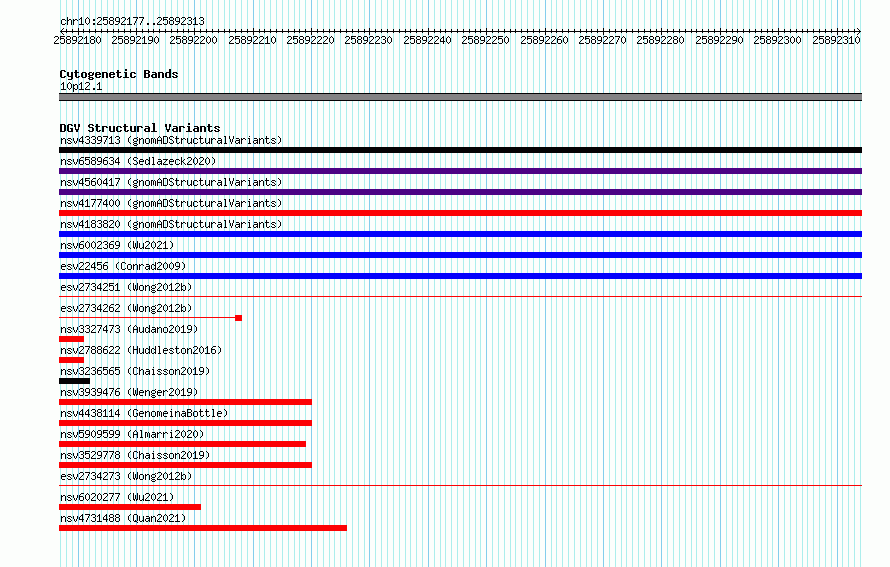Select the nsv6002369 (Wu2021) label
Screen dimensions: 890x567
coord(117,245)
